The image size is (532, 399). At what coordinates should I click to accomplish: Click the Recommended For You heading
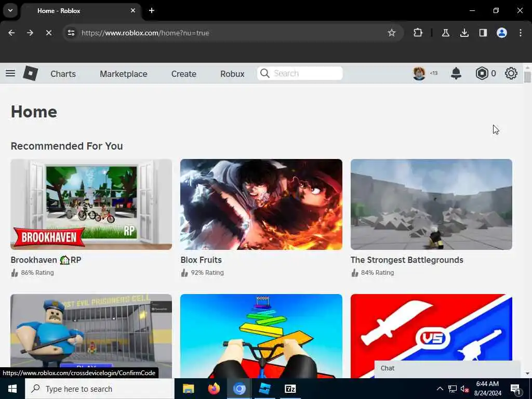click(x=67, y=146)
